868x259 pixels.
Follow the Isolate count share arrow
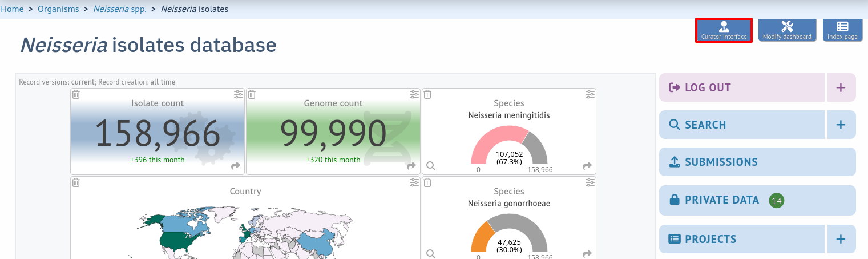click(236, 166)
